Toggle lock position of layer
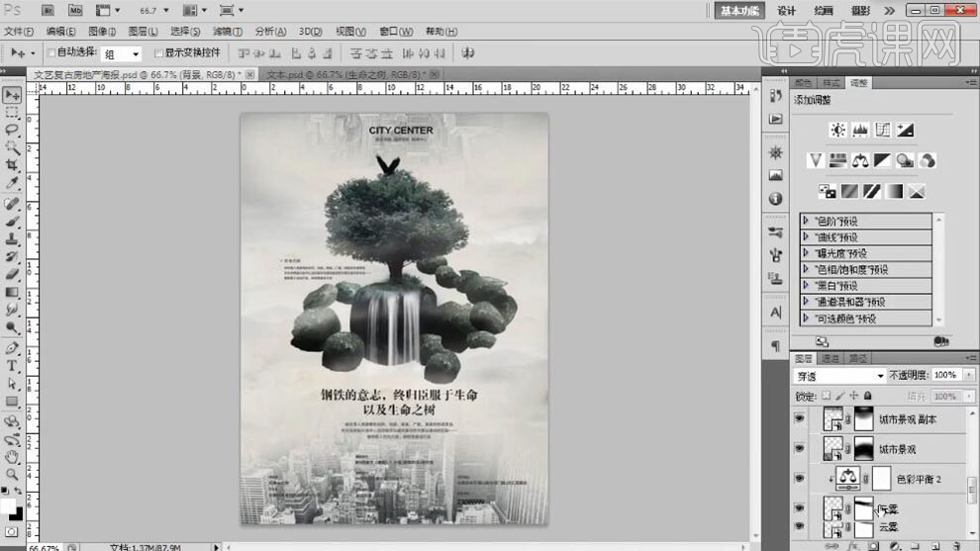 point(853,396)
